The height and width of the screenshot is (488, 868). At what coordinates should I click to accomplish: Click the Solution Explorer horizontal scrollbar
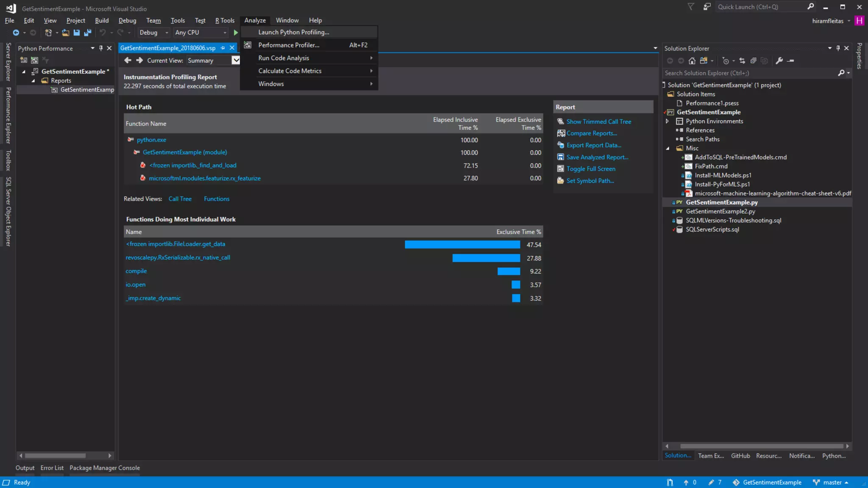[x=762, y=446]
